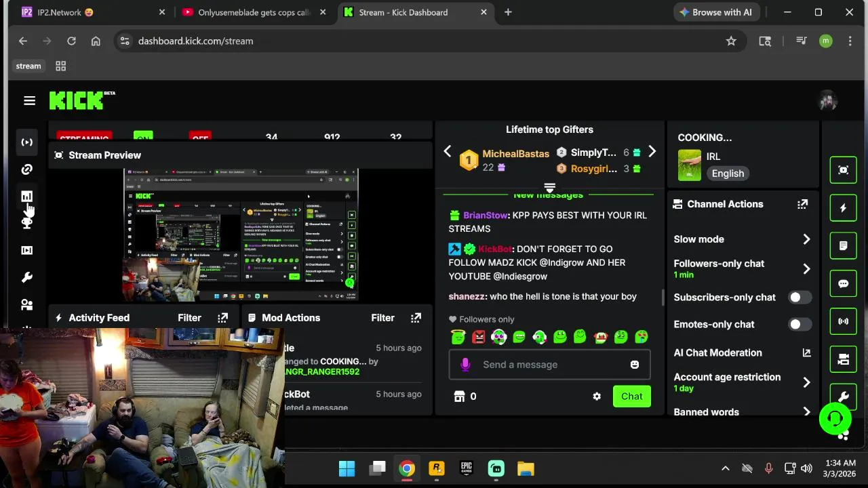Open a new browser tab
The width and height of the screenshot is (868, 488).
tap(508, 12)
